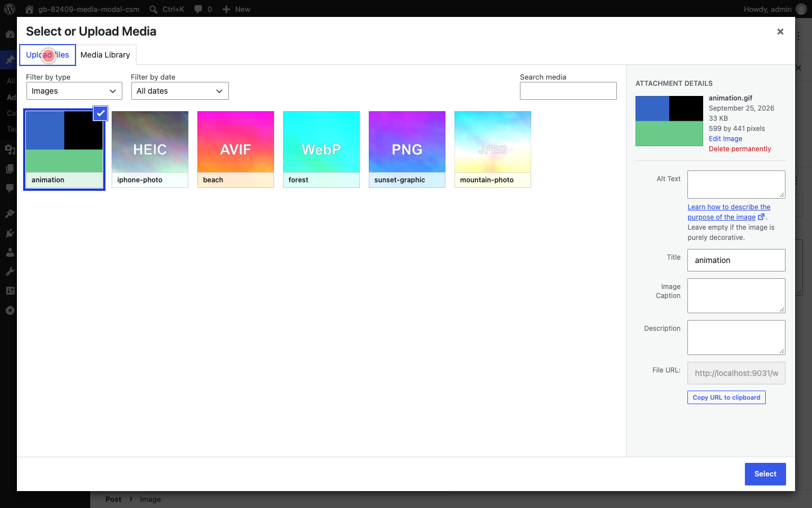Screen dimensions: 812x508
Task: Open Learn how to describe the image link
Action: pyautogui.click(x=729, y=212)
